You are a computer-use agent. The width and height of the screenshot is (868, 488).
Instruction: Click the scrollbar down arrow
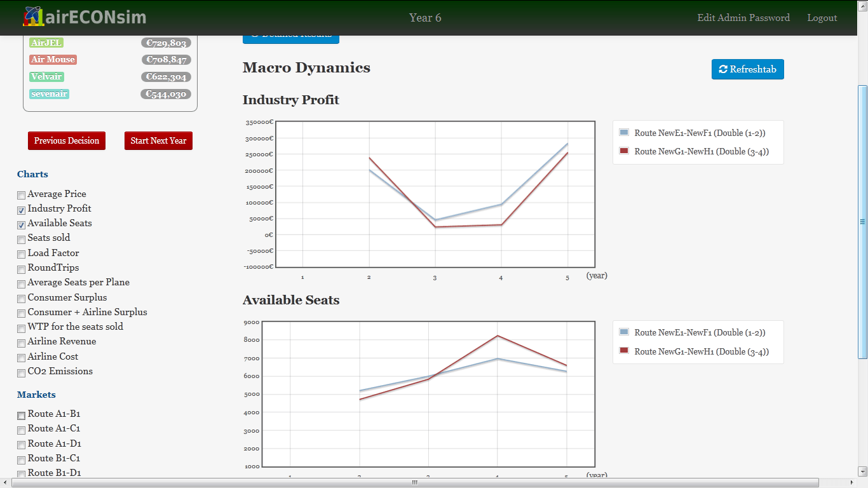coord(862,471)
